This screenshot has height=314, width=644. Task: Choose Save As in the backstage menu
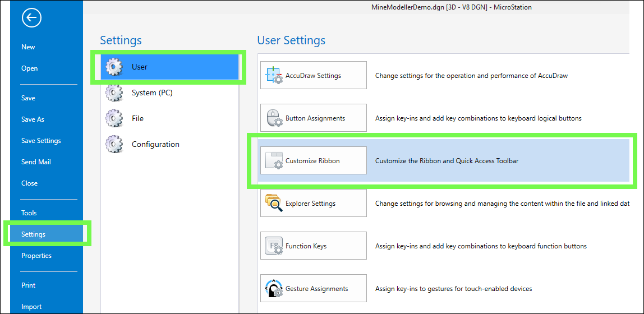pyautogui.click(x=33, y=119)
